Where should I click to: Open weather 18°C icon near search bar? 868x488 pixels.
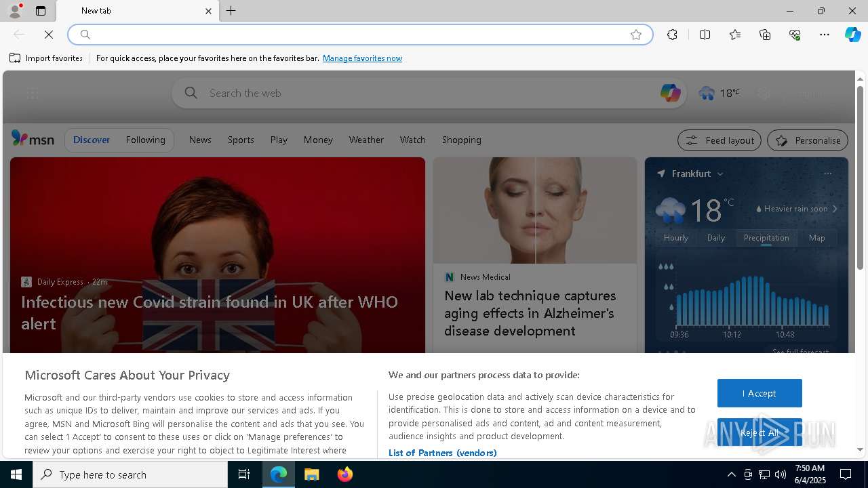click(x=719, y=93)
